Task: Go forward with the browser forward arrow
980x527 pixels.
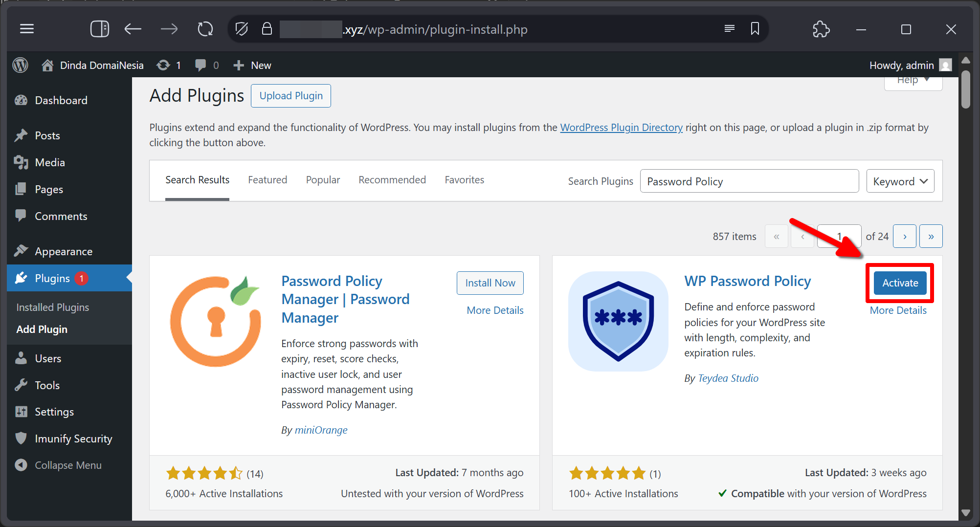Action: click(169, 29)
